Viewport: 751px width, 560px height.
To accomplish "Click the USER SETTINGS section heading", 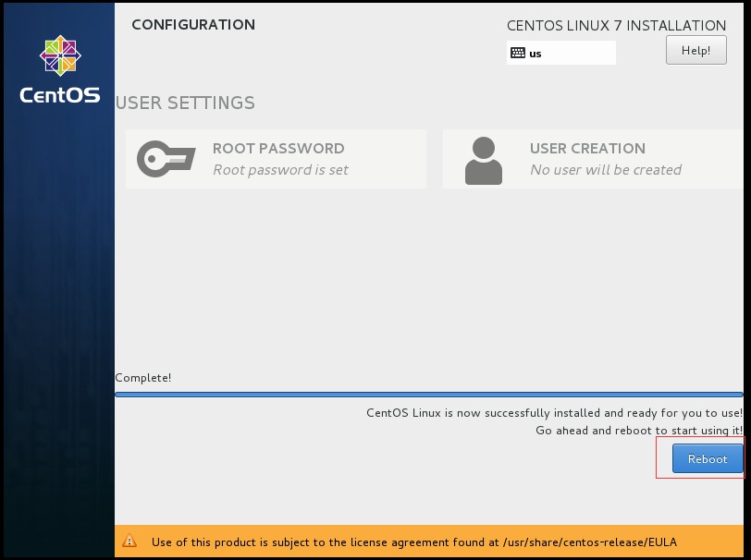I will pyautogui.click(x=185, y=103).
